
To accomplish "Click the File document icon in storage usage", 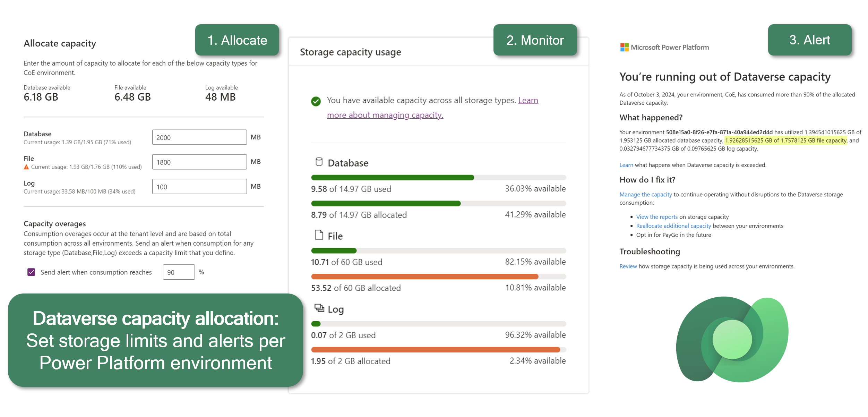I will (x=319, y=235).
